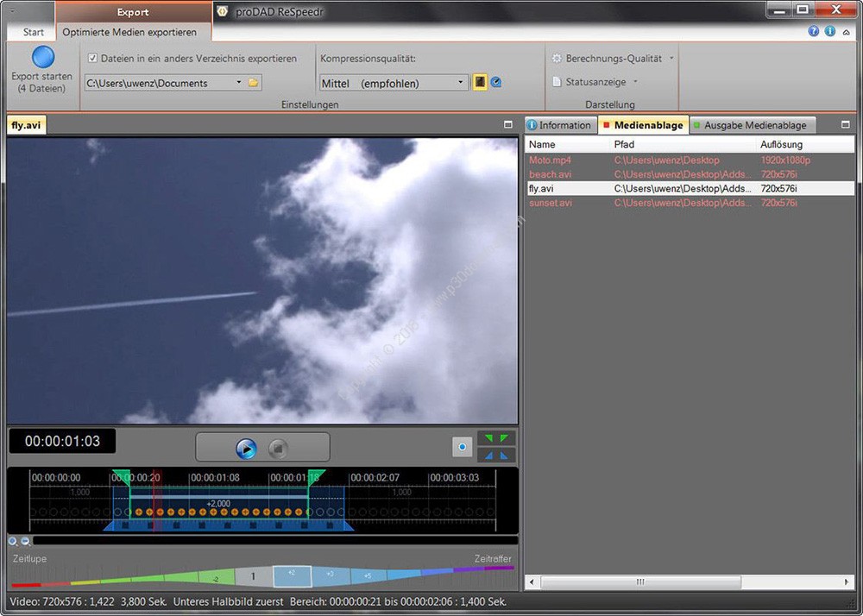This screenshot has height=616, width=863.
Task: Click the Export starten round blue icon
Action: tap(42, 58)
